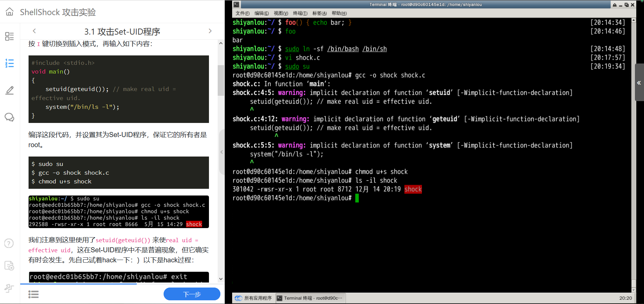Click the [20:14:34] timestamp in terminal
The image size is (644, 304).
608,23
